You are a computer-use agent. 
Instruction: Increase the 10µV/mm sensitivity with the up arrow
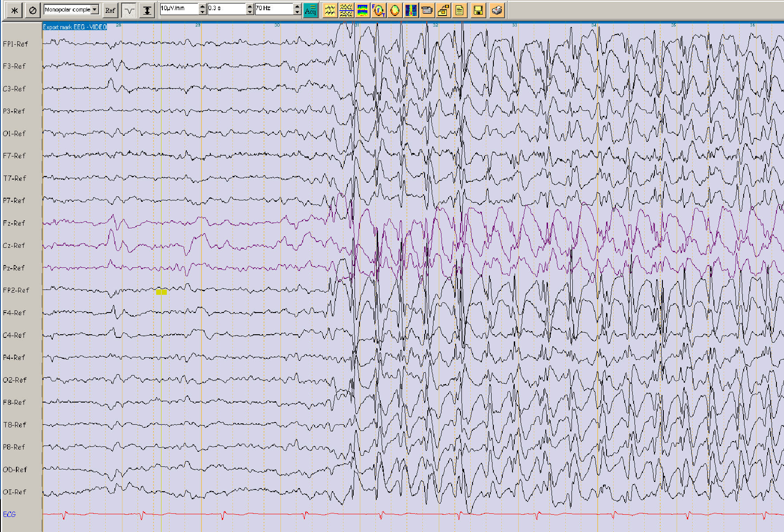[202, 6]
